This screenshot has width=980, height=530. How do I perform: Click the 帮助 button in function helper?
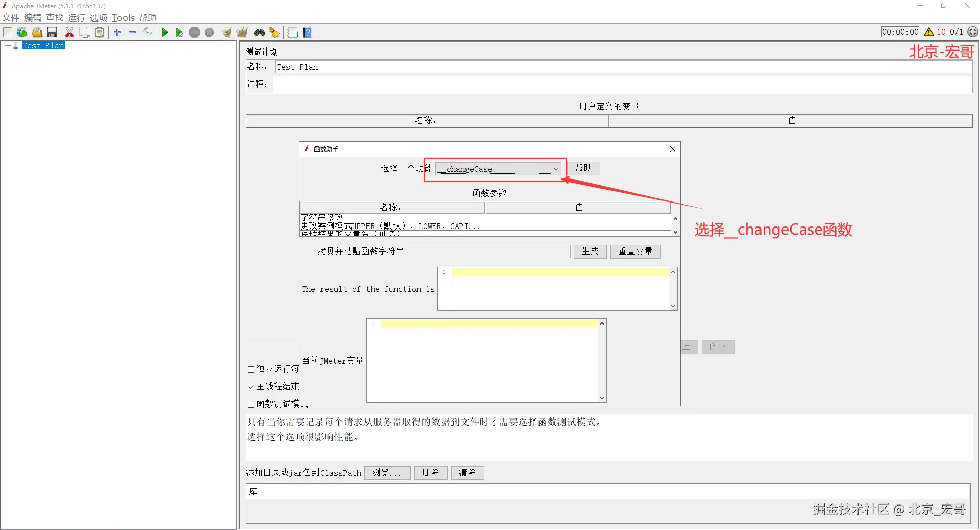583,168
